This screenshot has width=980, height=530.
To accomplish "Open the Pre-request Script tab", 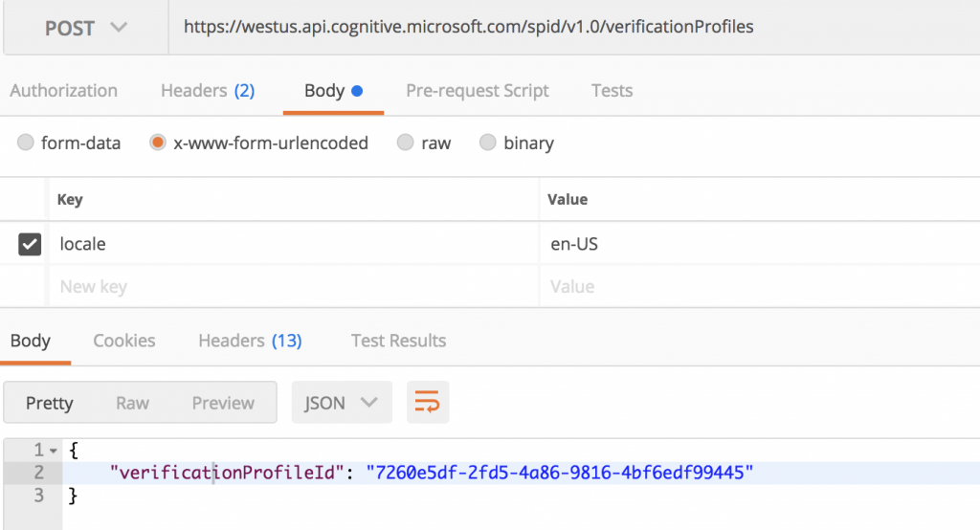I will click(477, 91).
